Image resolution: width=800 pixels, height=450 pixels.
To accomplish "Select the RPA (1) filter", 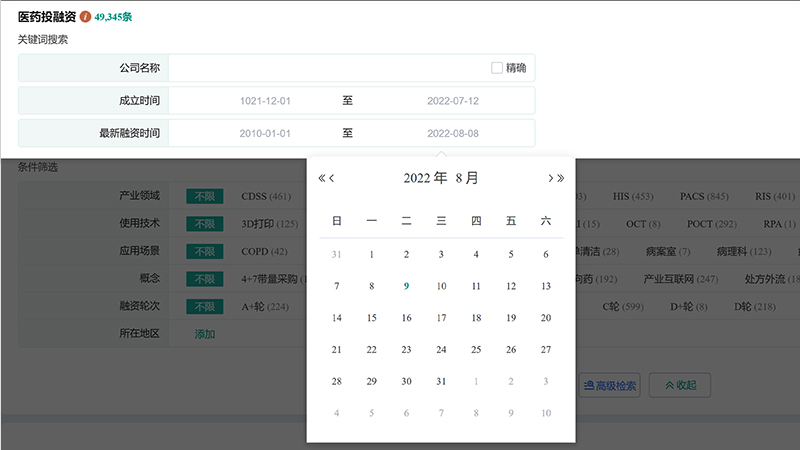I will 779,224.
